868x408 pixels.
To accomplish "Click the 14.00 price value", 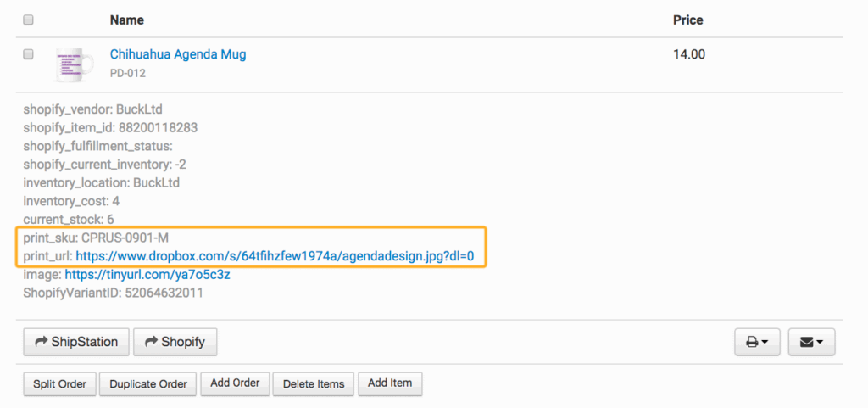I will click(689, 54).
